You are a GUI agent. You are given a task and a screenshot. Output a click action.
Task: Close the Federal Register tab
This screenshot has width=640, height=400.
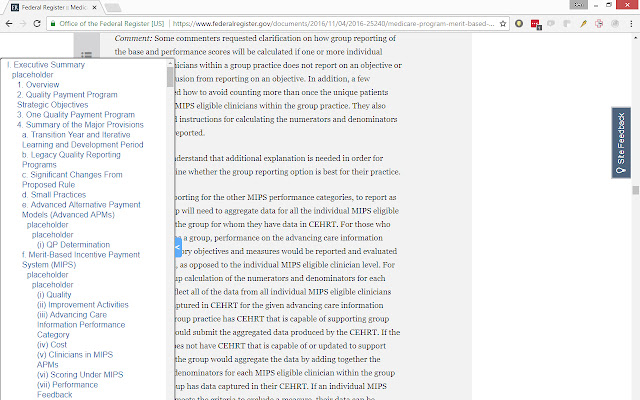click(94, 7)
